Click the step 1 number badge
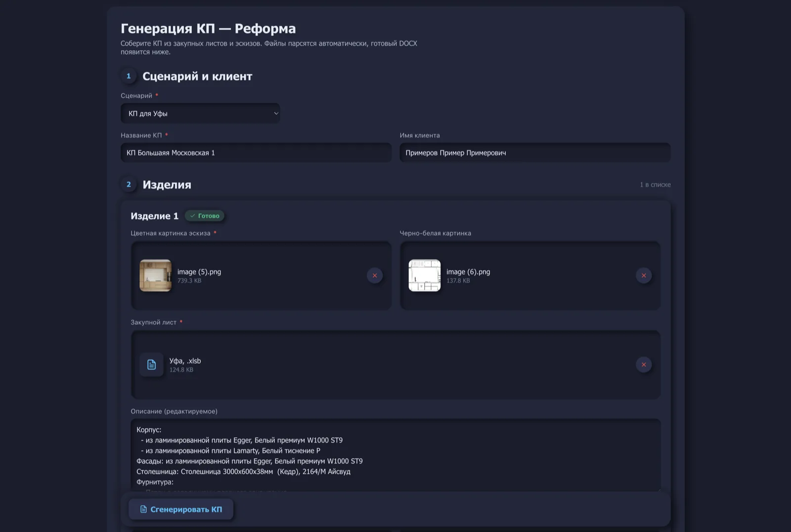The height and width of the screenshot is (532, 791). point(129,76)
